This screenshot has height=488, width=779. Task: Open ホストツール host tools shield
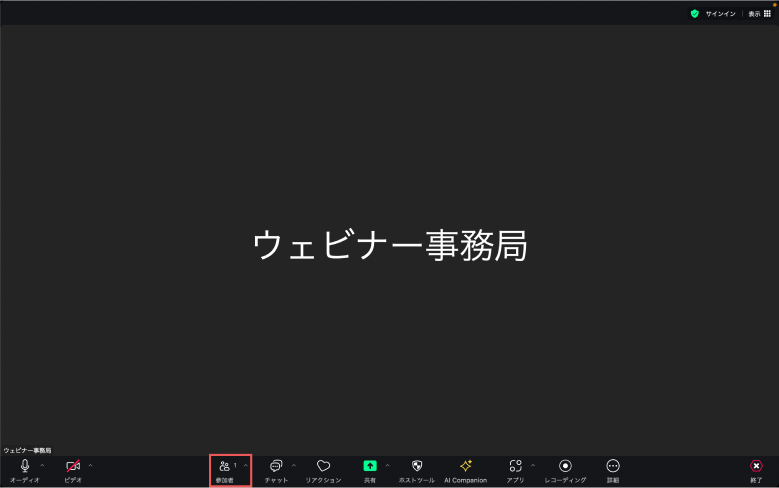(417, 467)
